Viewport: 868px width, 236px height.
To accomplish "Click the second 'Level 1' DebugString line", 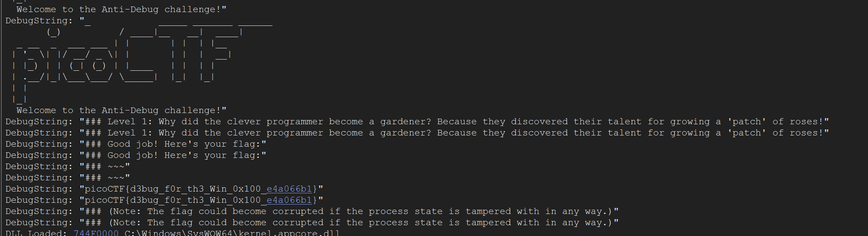I will tap(417, 133).
